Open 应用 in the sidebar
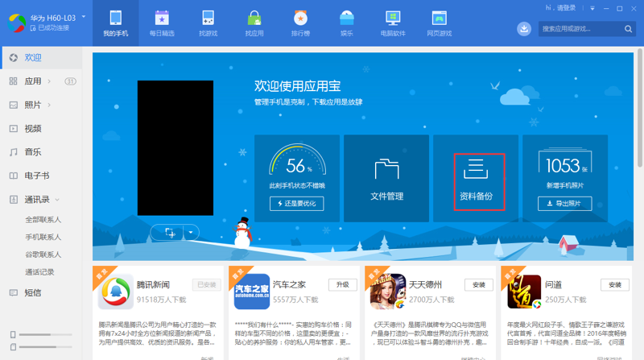 [x=33, y=81]
